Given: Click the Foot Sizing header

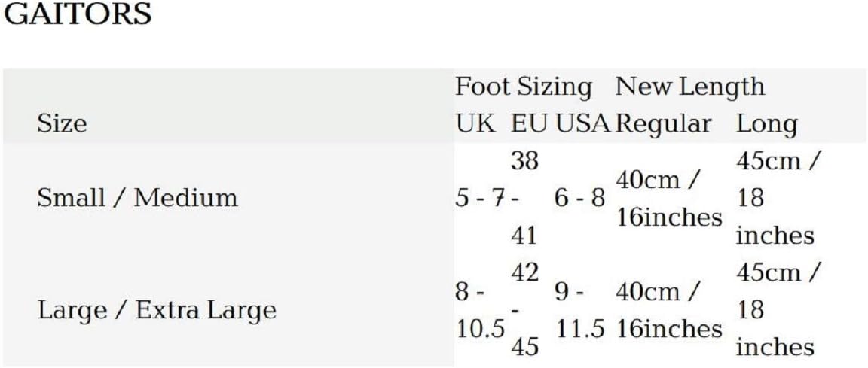Looking at the screenshot, I should (x=524, y=87).
